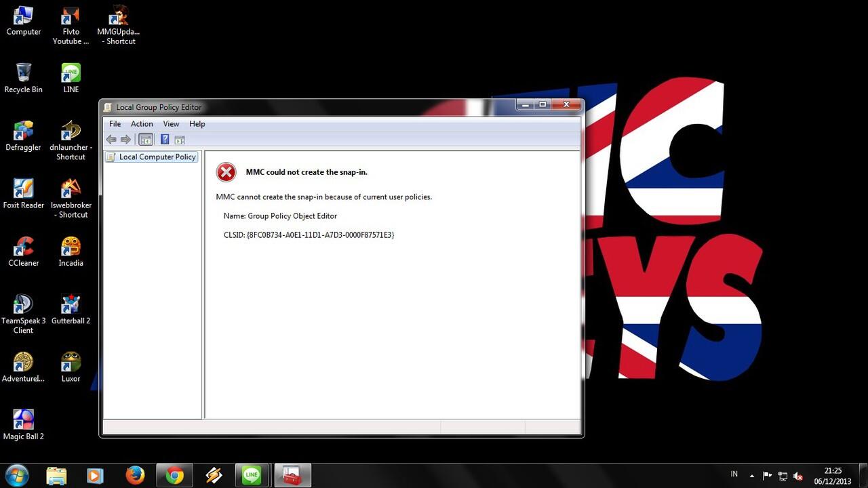The image size is (868, 488).
Task: Switch to LINE on the taskbar
Action: [253, 476]
